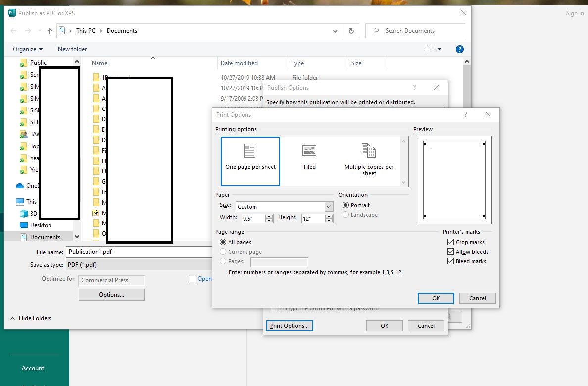Sort files by Name column
Viewport: 588px width, 386px height.
(x=99, y=63)
